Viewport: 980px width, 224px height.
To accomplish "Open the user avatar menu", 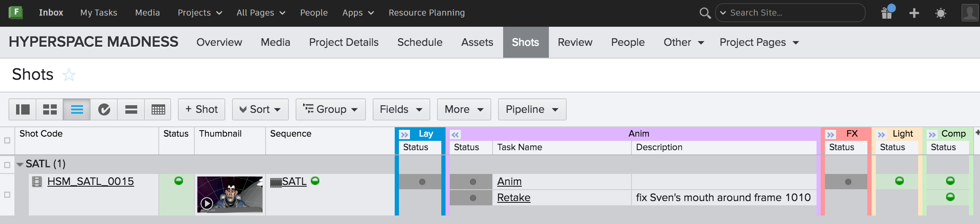I will pos(970,13).
